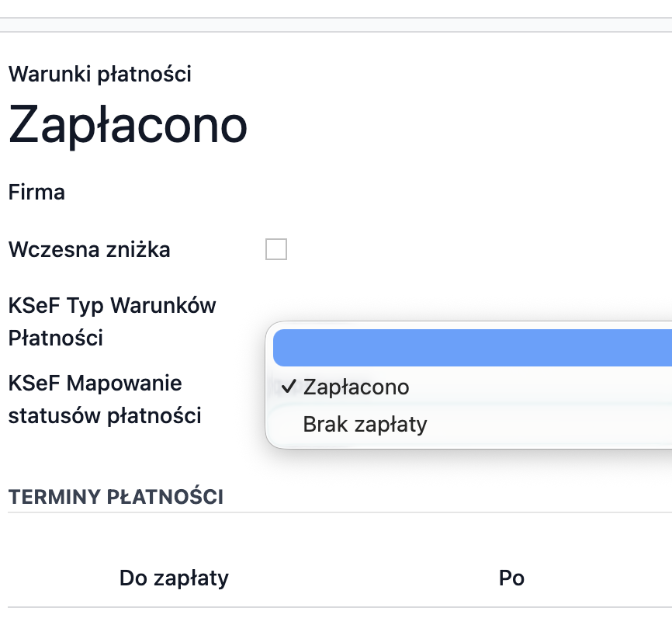672x618 pixels.
Task: Toggle the Wczesna zniżka checkbox
Action: 275,250
